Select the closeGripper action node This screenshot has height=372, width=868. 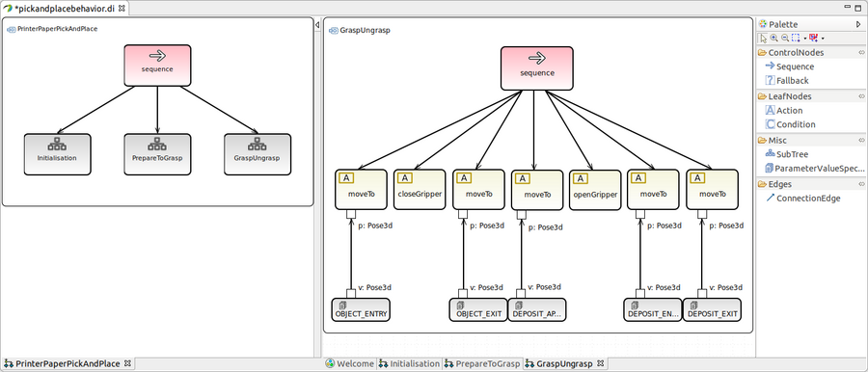(420, 190)
